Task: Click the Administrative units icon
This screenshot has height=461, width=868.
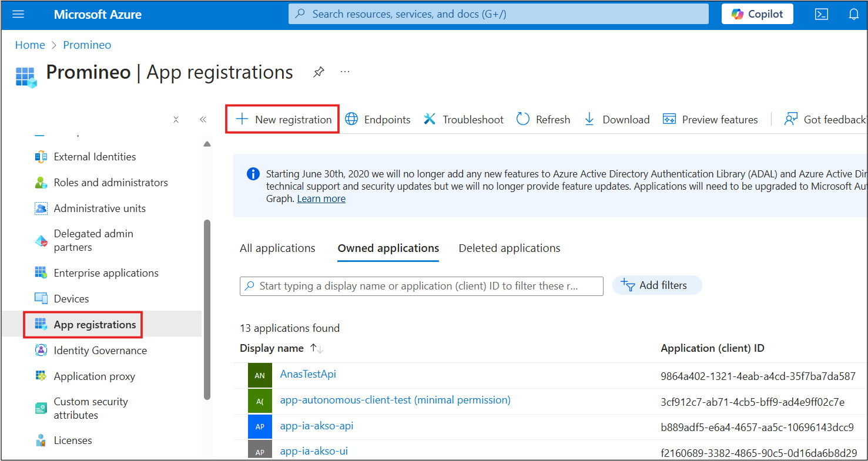Action: point(41,208)
